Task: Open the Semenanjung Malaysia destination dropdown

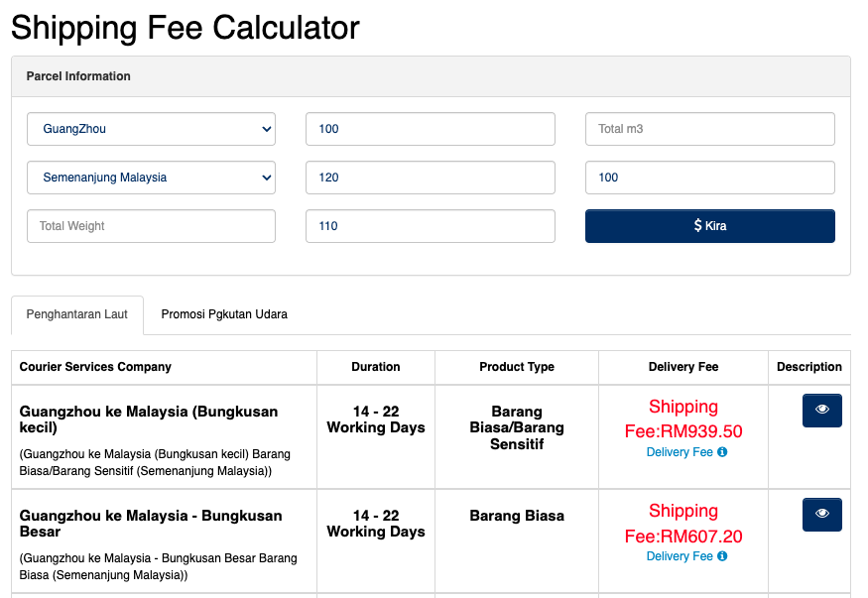Action: [x=151, y=178]
